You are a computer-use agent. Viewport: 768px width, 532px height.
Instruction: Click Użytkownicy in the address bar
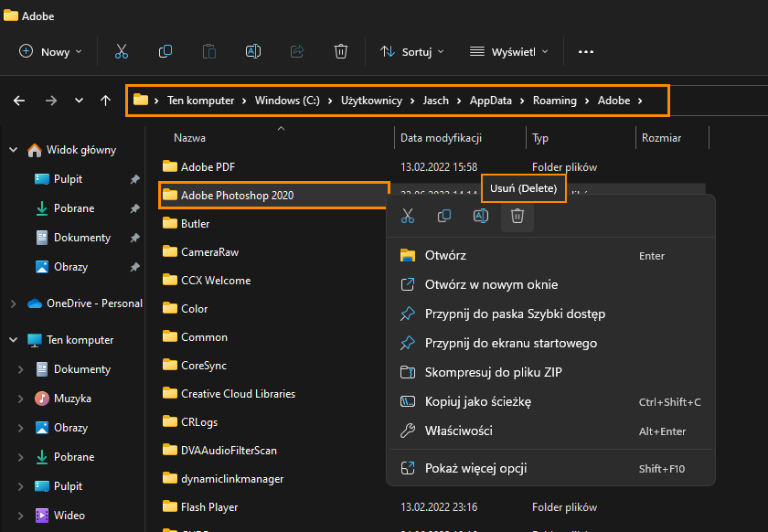(371, 101)
